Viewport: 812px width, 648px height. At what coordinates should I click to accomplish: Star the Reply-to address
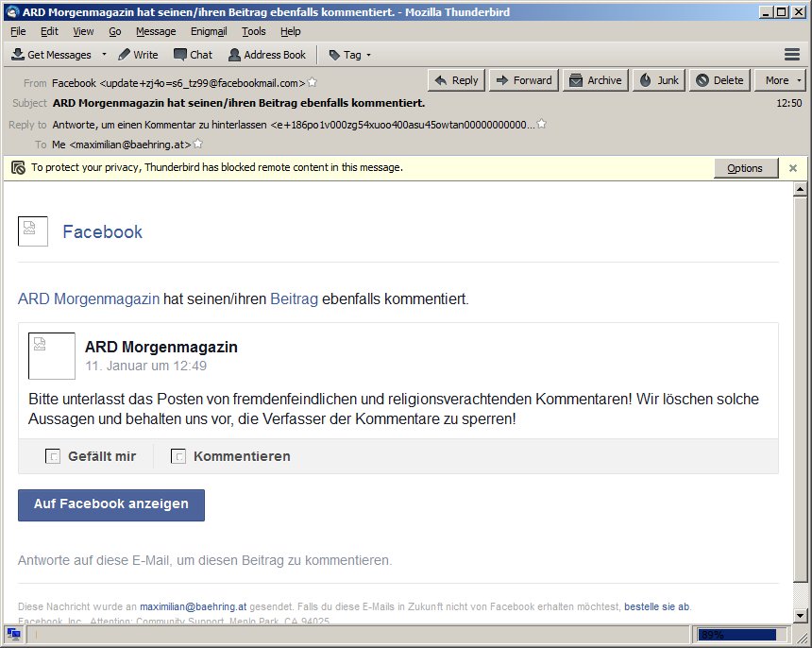542,125
